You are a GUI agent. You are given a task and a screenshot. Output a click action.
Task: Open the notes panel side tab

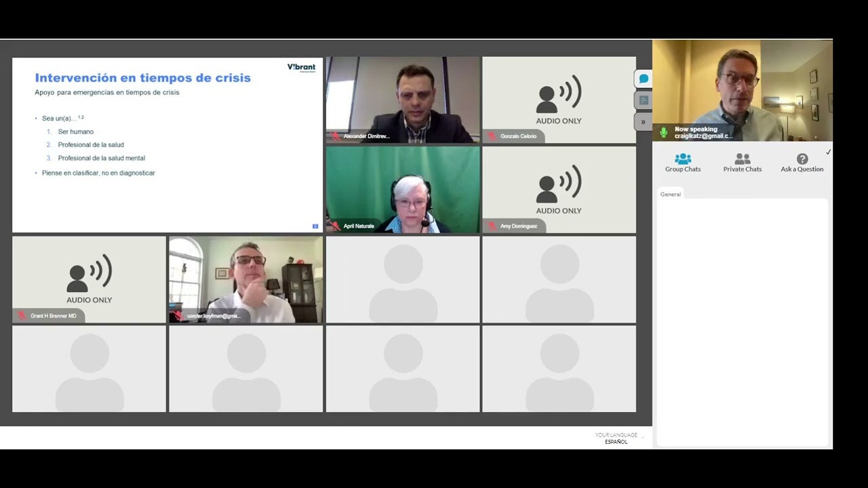[x=643, y=100]
